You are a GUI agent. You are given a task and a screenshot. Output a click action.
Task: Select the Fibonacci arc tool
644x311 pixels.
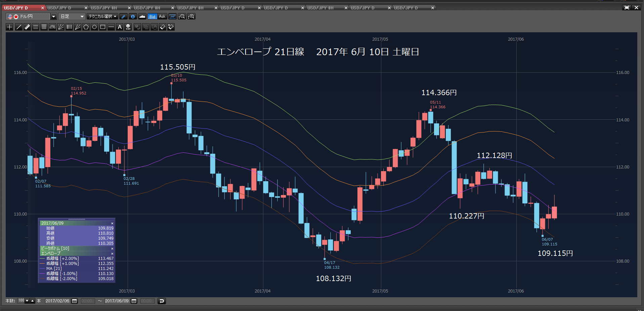click(x=52, y=27)
